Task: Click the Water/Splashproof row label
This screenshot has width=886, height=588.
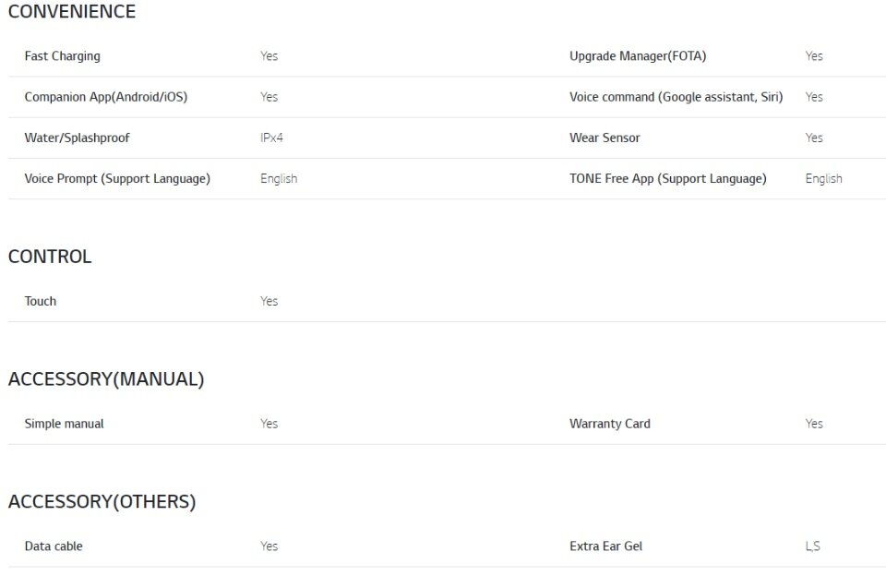Action: click(x=77, y=138)
